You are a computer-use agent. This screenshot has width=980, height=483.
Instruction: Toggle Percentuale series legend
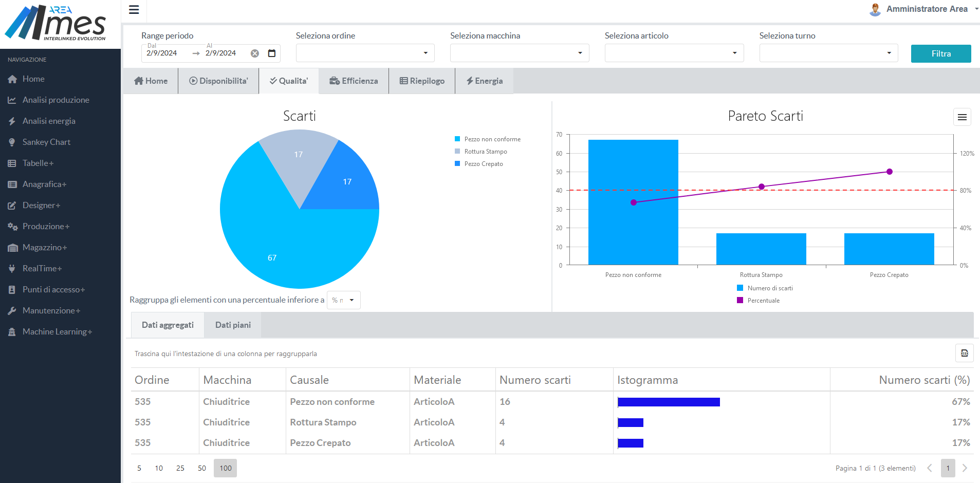[759, 301]
